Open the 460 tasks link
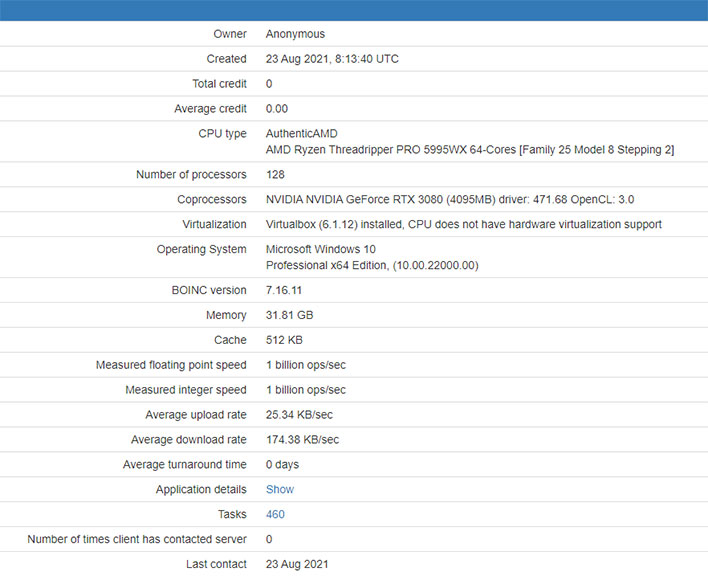This screenshot has height=580, width=708. tap(275, 515)
